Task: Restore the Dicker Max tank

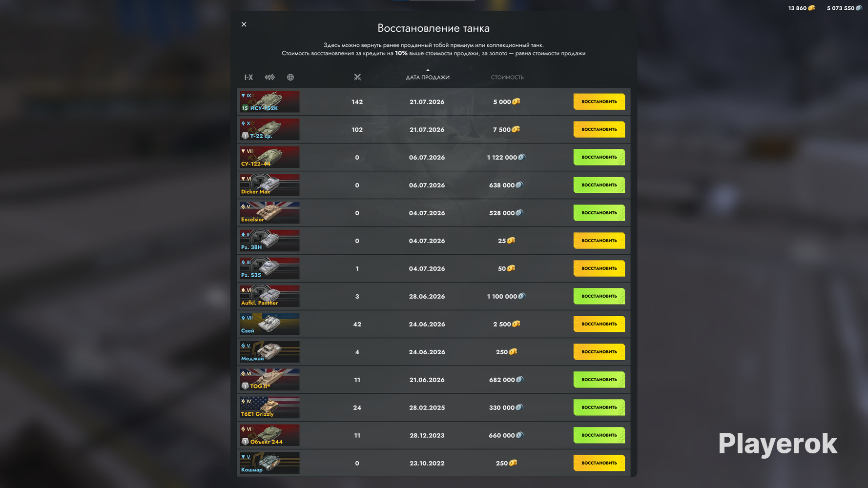Action: (x=599, y=185)
